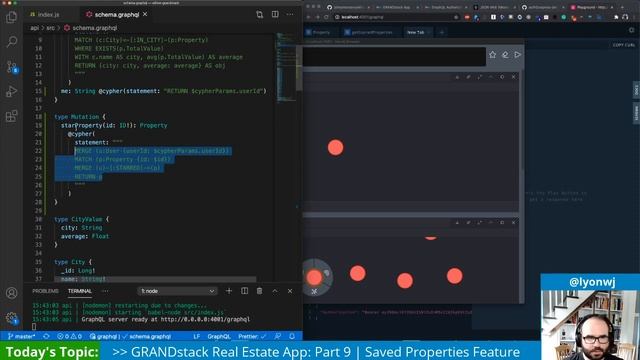The width and height of the screenshot is (640, 360).
Task: Kill the terminal with trash icon
Action: pos(259,291)
